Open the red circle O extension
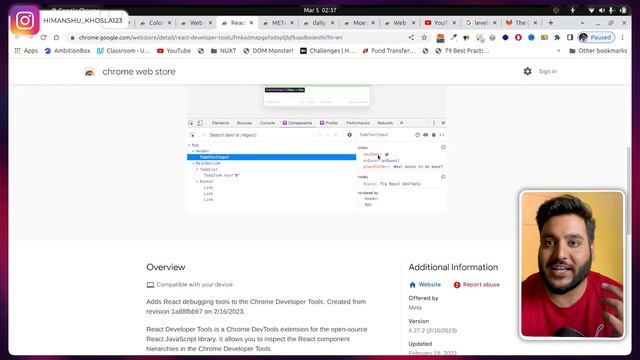Screen dimensions: 640x360 click(x=518, y=38)
